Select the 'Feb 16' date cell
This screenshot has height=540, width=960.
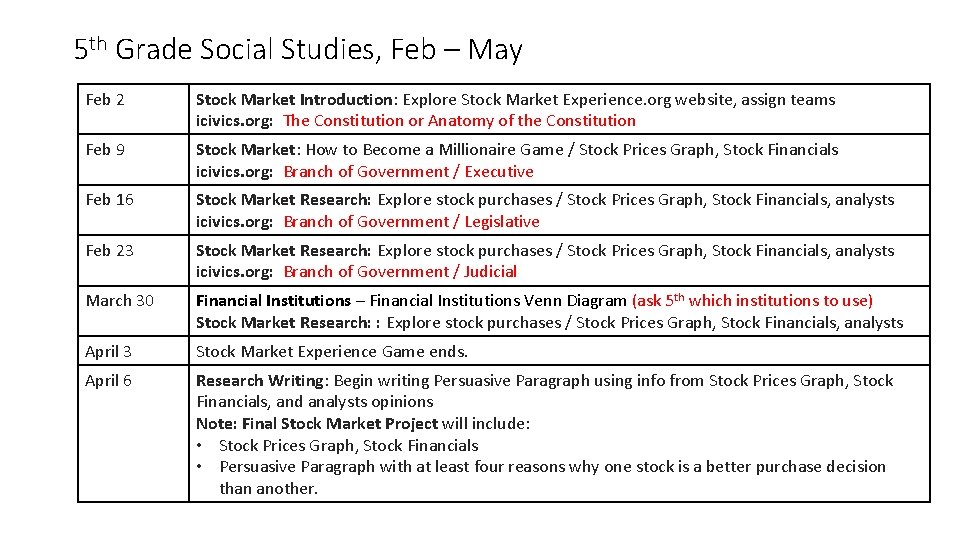[x=133, y=210]
